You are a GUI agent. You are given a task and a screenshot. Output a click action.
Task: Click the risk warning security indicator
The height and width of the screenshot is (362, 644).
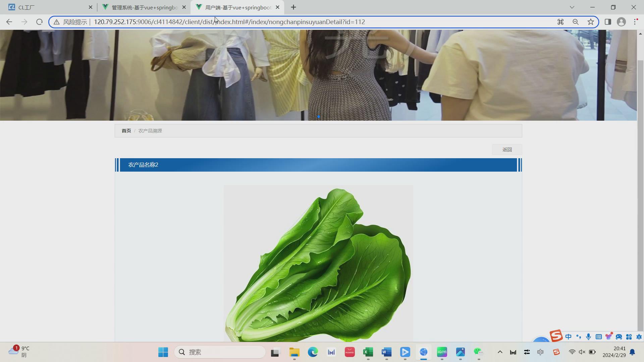tap(71, 22)
